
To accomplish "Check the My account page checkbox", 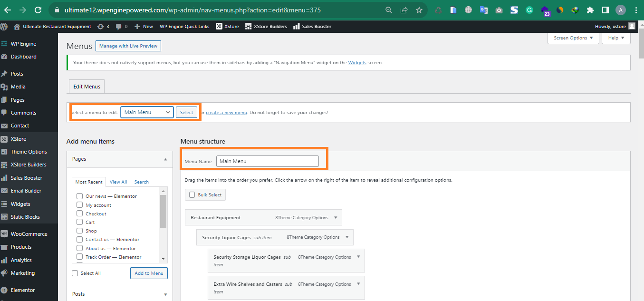I will click(80, 205).
